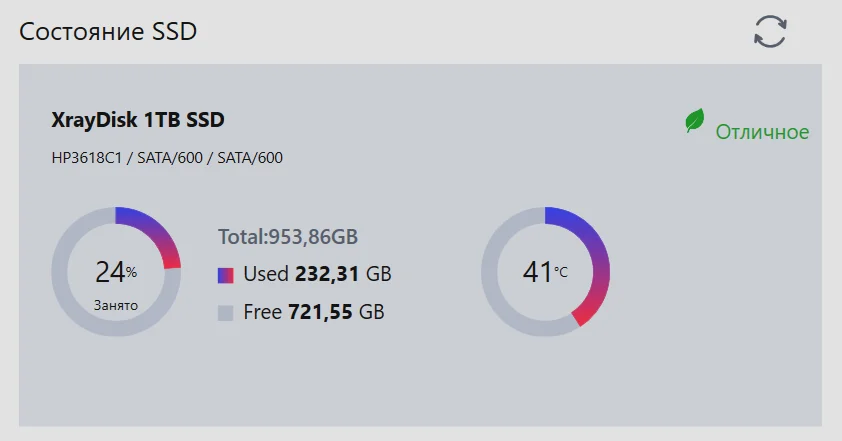This screenshot has height=441, width=842.
Task: Click the "Отличное" status label
Action: [762, 132]
